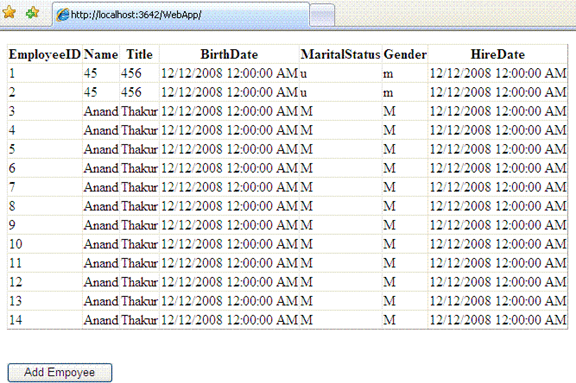Image resolution: width=576 pixels, height=383 pixels.
Task: Click the Name column header
Action: click(101, 54)
